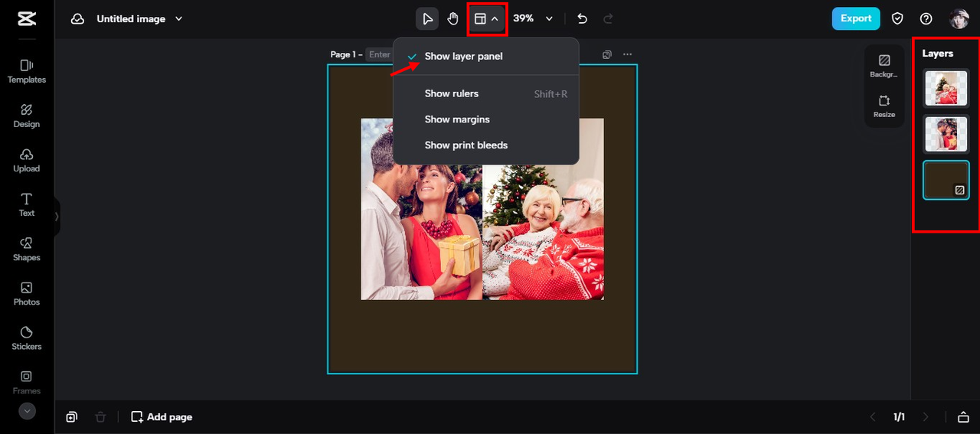Click the add page icon at bottom left

point(71,417)
